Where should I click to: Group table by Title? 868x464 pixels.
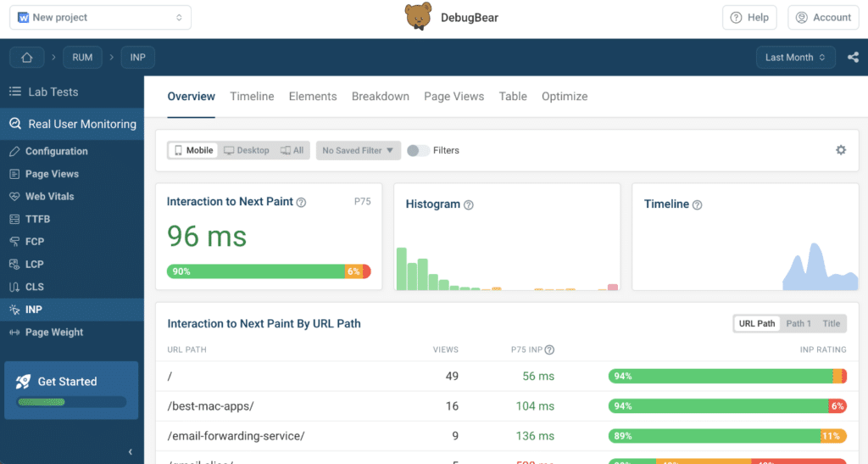831,323
